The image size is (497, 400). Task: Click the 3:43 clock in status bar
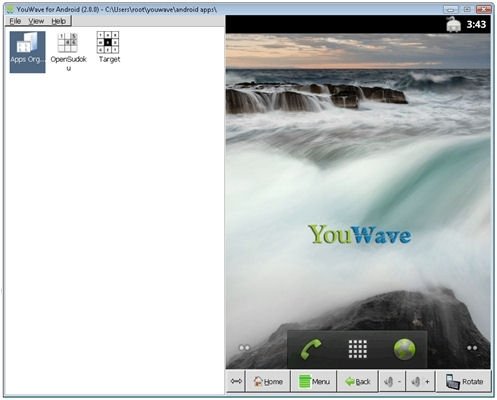[x=476, y=24]
